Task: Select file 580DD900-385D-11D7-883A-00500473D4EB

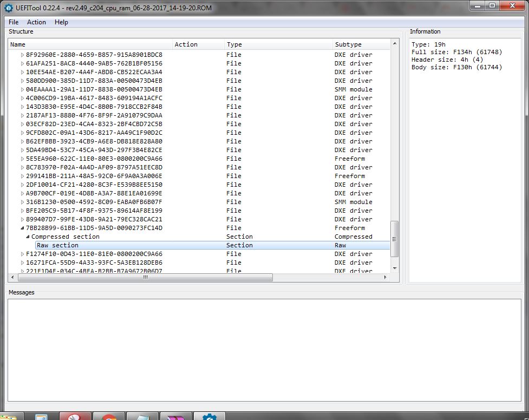Action: (x=94, y=81)
